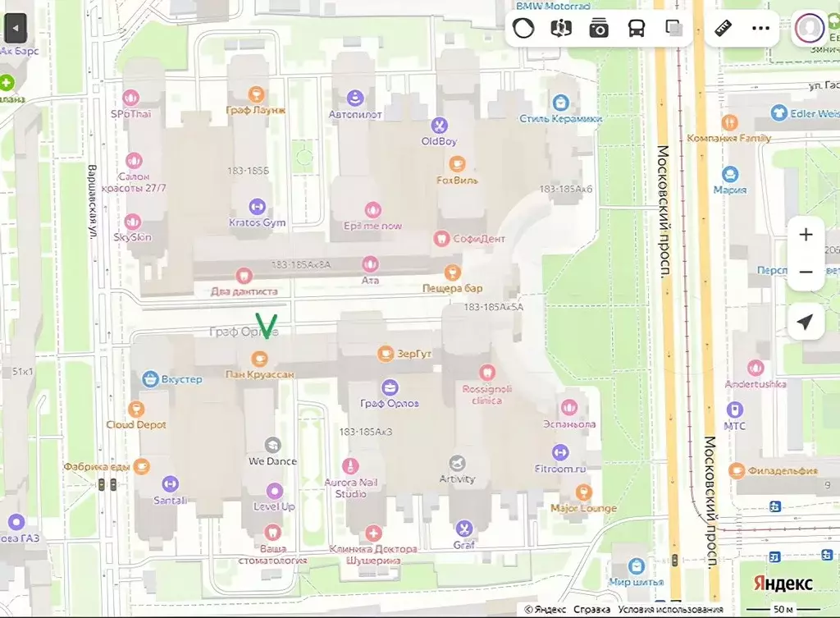Viewport: 840px width, 618px height.
Task: Open Филадельфия cafe marker
Action: coord(737,470)
